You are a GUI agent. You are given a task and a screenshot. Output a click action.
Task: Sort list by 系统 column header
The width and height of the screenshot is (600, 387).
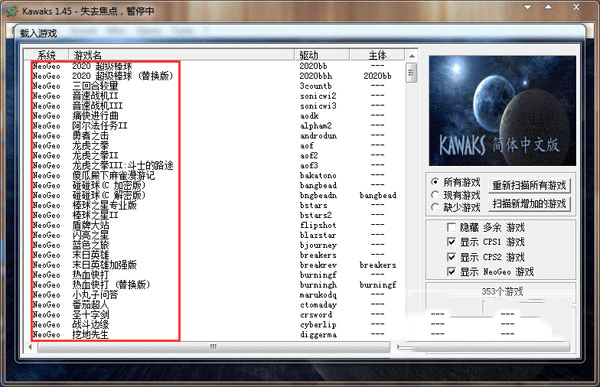pyautogui.click(x=46, y=55)
